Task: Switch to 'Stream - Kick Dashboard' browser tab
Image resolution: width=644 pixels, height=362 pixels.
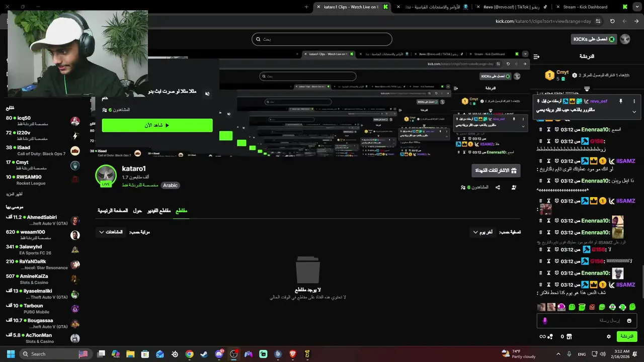Action: tap(592, 7)
